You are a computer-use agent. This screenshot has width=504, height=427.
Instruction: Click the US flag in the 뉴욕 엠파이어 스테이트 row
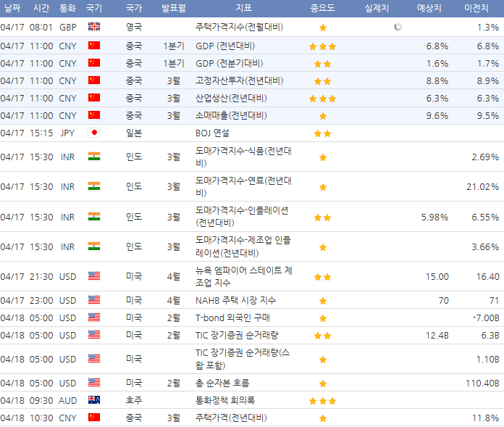coord(94,276)
